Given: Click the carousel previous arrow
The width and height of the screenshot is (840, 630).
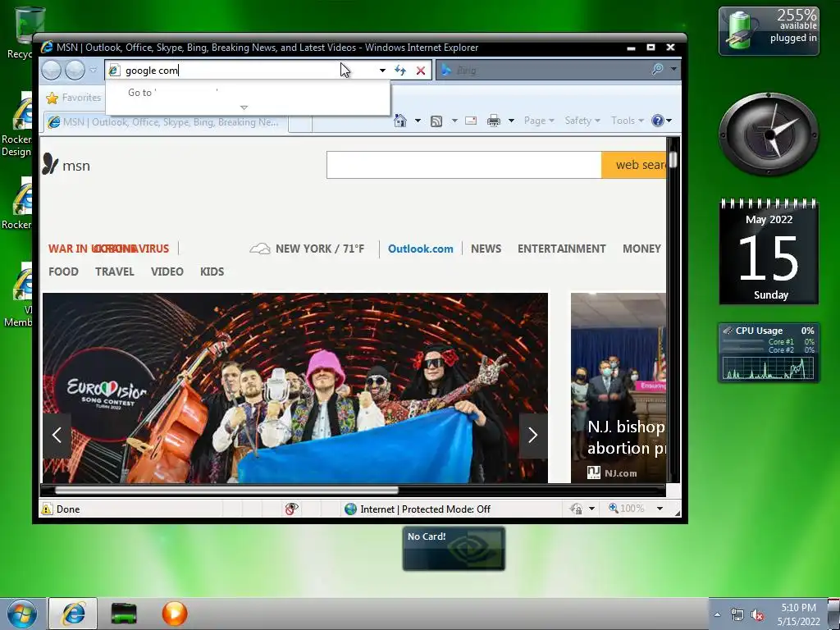Looking at the screenshot, I should coord(57,435).
